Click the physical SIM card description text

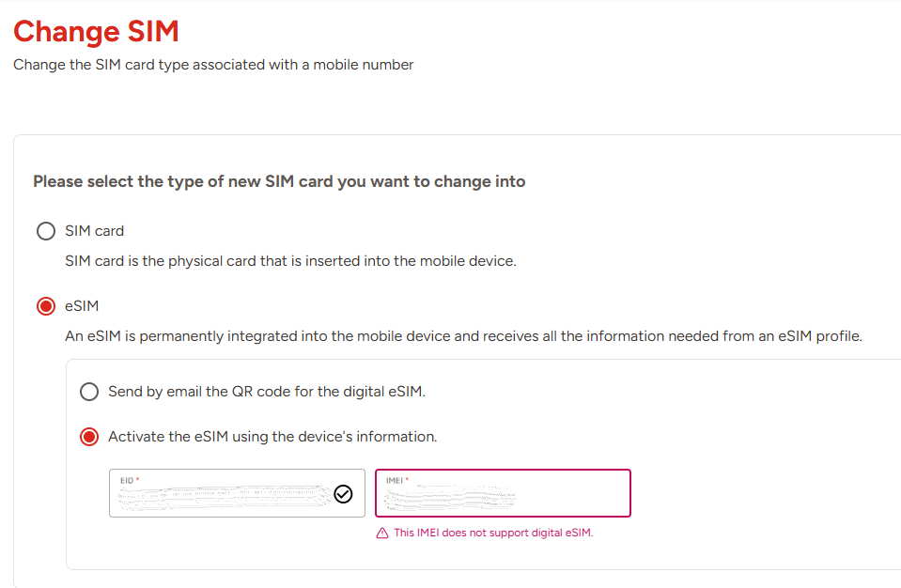pyautogui.click(x=290, y=261)
